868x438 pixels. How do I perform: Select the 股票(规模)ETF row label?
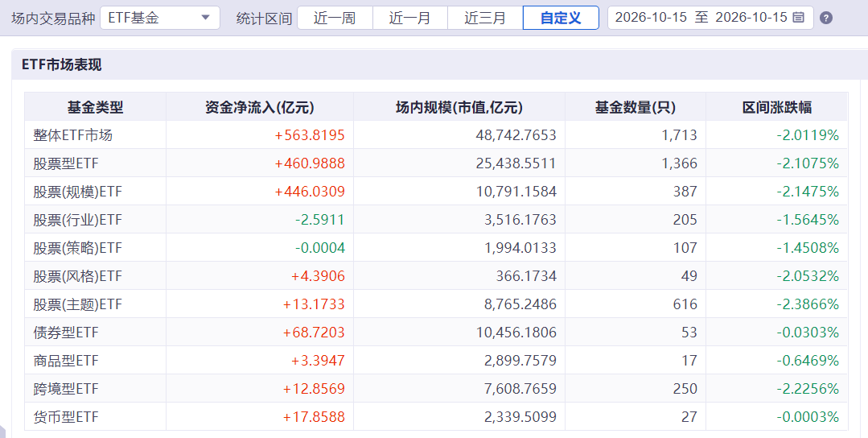coord(77,192)
